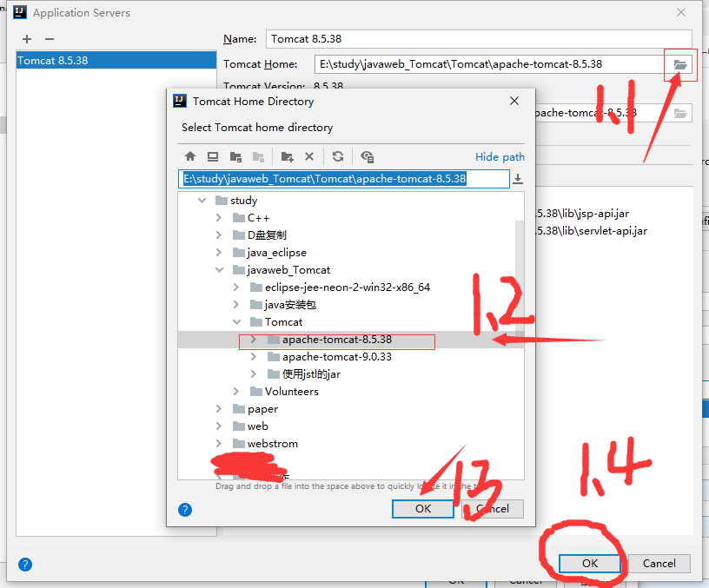Expand the apache-tomcat-9.0.33 folder
The height and width of the screenshot is (588, 709).
click(x=254, y=357)
